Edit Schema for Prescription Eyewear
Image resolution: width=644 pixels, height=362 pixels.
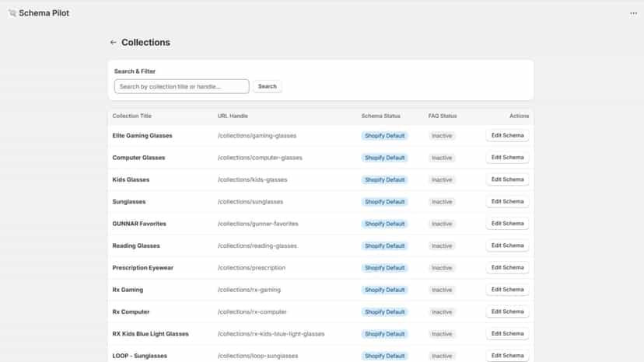coord(507,267)
